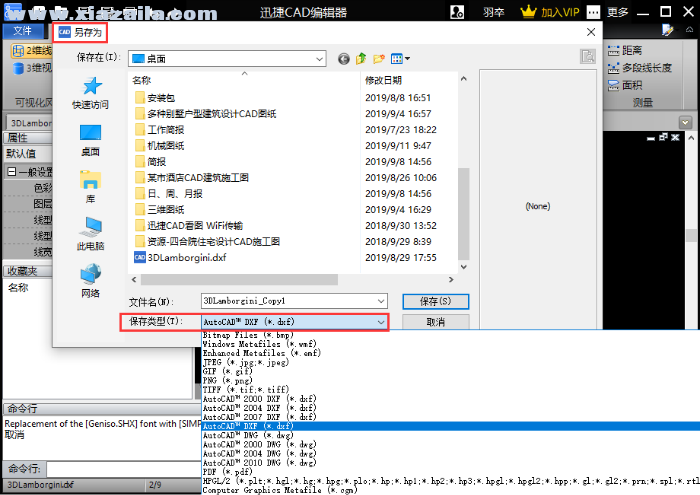The image size is (700, 495).
Task: Click 3DLamborgini document tab
Action: [30, 123]
